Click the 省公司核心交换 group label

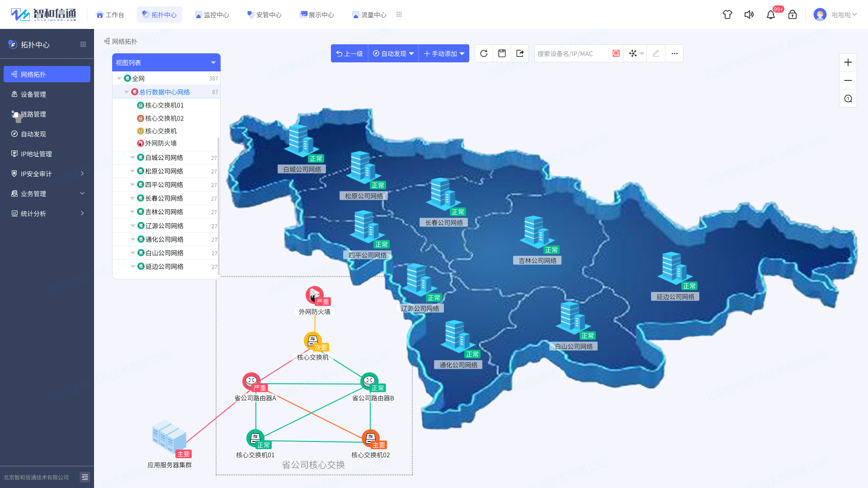click(313, 465)
